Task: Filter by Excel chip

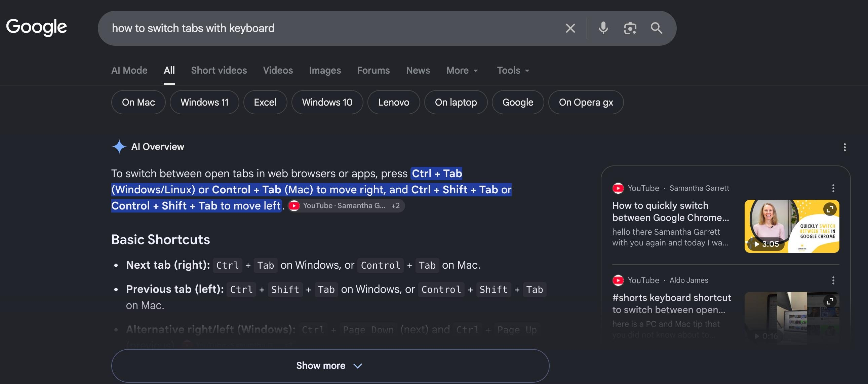Action: [x=265, y=102]
